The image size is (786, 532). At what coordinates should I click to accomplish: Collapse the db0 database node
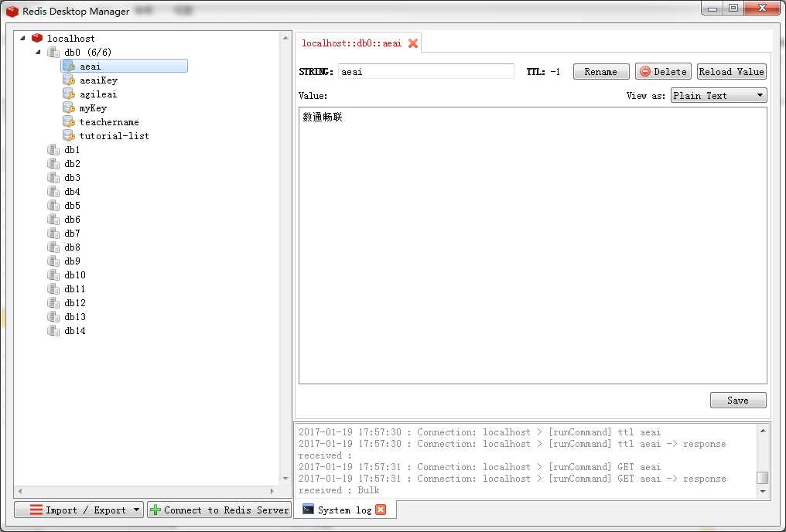[x=39, y=52]
